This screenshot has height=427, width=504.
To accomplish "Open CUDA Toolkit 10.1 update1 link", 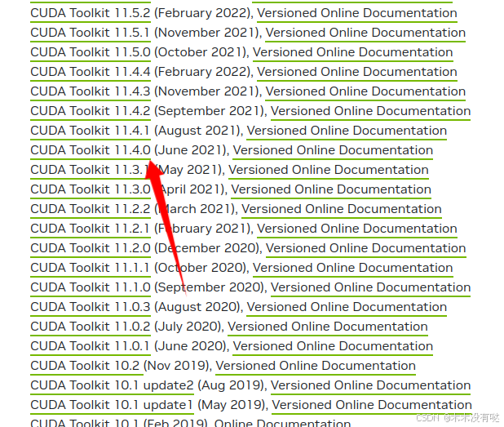I will 112,406.
